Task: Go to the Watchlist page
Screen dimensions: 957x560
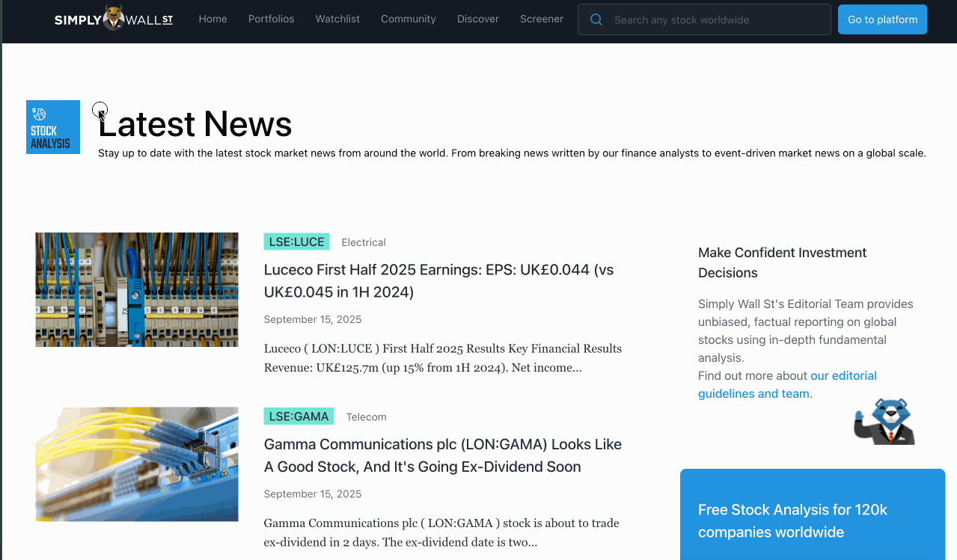Action: point(337,19)
